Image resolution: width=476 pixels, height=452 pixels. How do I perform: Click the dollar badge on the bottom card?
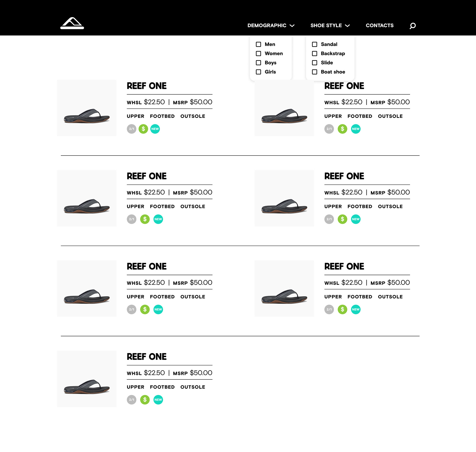coord(145,400)
